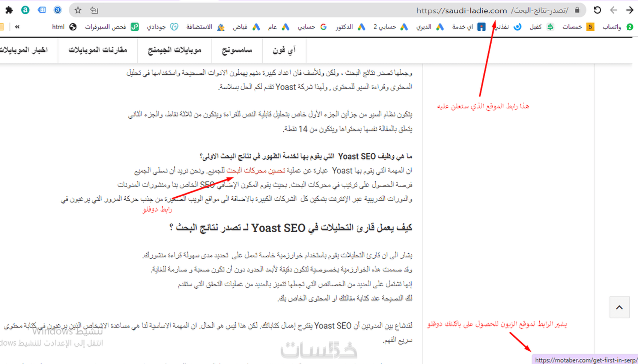Open the Extensions puzzle icon
The image size is (638, 364).
pyautogui.click(x=9, y=10)
